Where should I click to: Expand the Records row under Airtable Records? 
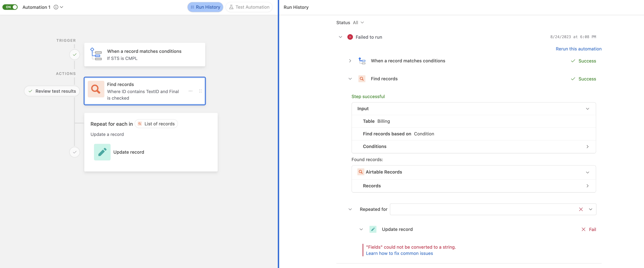[x=588, y=186]
